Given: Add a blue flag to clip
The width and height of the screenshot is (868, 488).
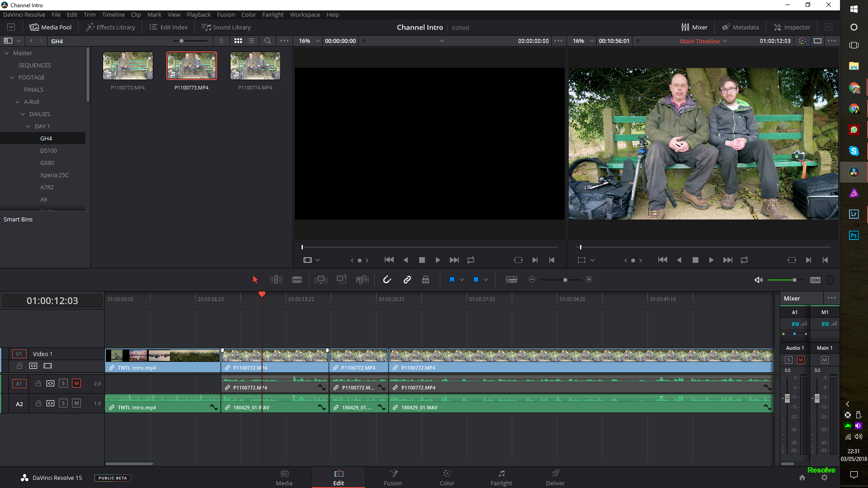Looking at the screenshot, I should (x=452, y=280).
